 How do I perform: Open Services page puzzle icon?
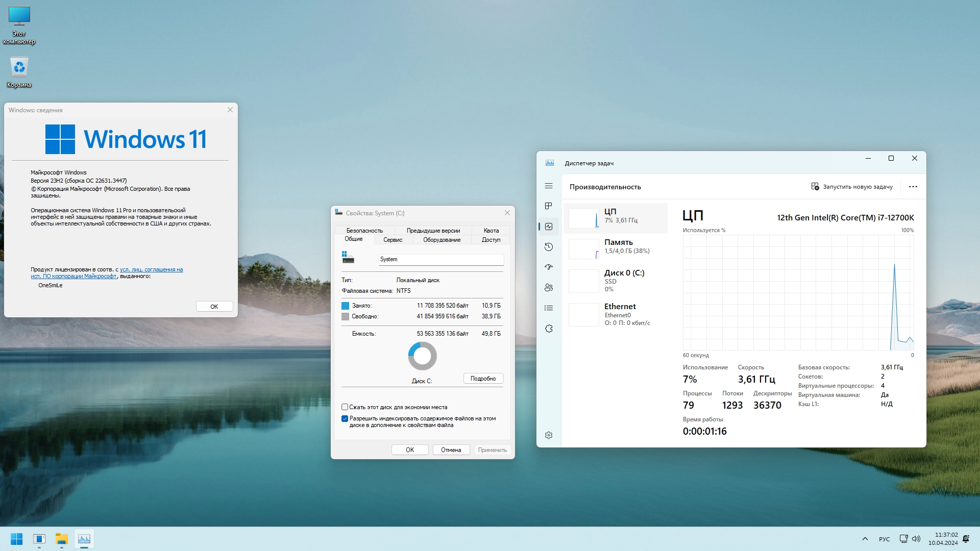click(549, 329)
